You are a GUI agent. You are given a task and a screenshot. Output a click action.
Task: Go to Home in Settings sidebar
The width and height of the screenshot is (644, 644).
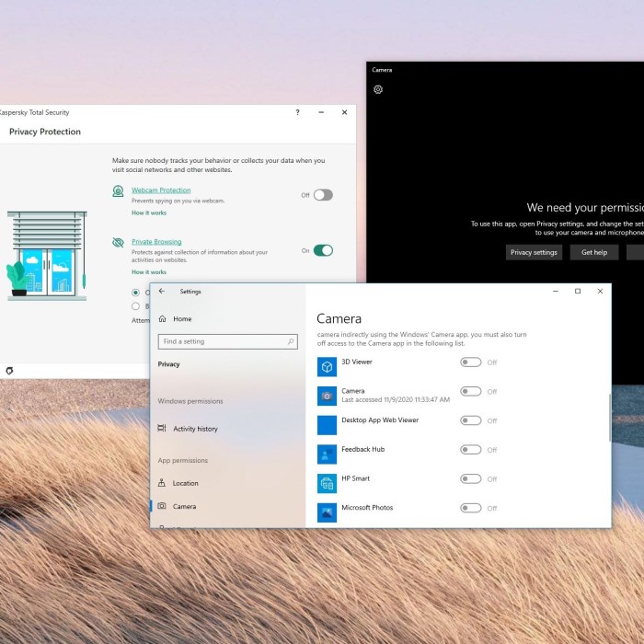(182, 318)
